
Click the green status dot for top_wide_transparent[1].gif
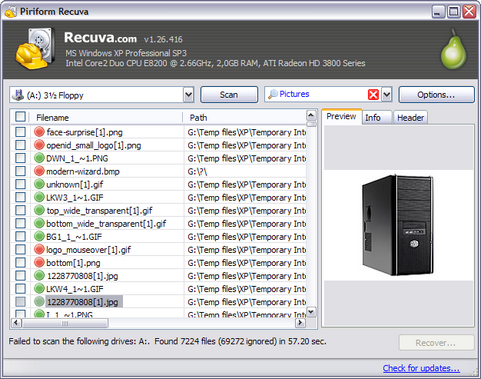39,210
